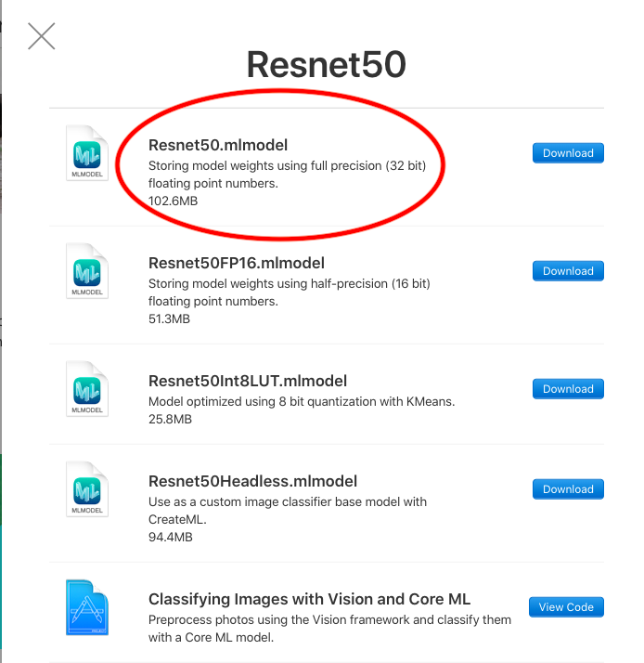Open View Code for the Vision sample
The image size is (644, 663).
(x=566, y=607)
